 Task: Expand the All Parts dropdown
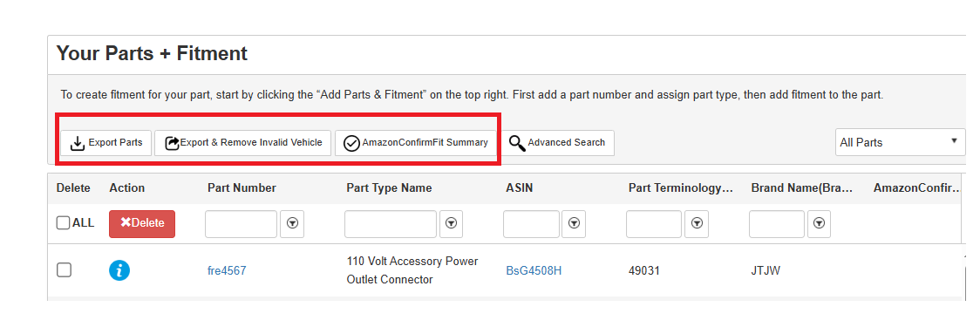tap(900, 142)
